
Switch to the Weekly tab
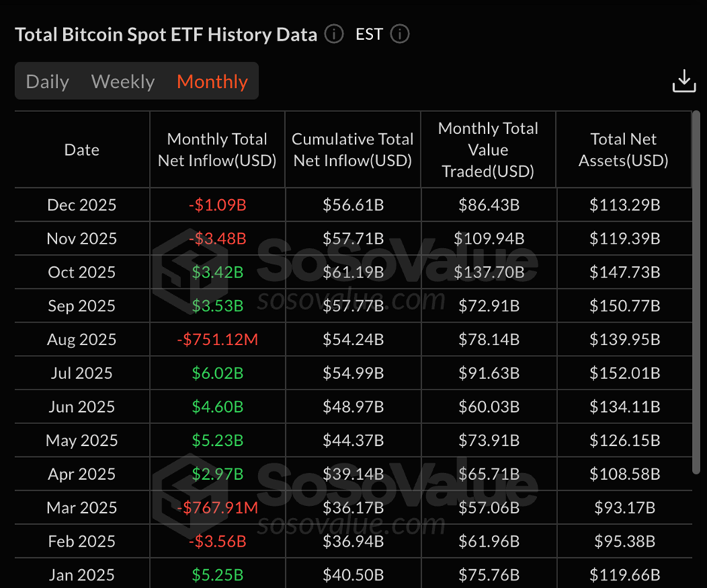coord(123,81)
